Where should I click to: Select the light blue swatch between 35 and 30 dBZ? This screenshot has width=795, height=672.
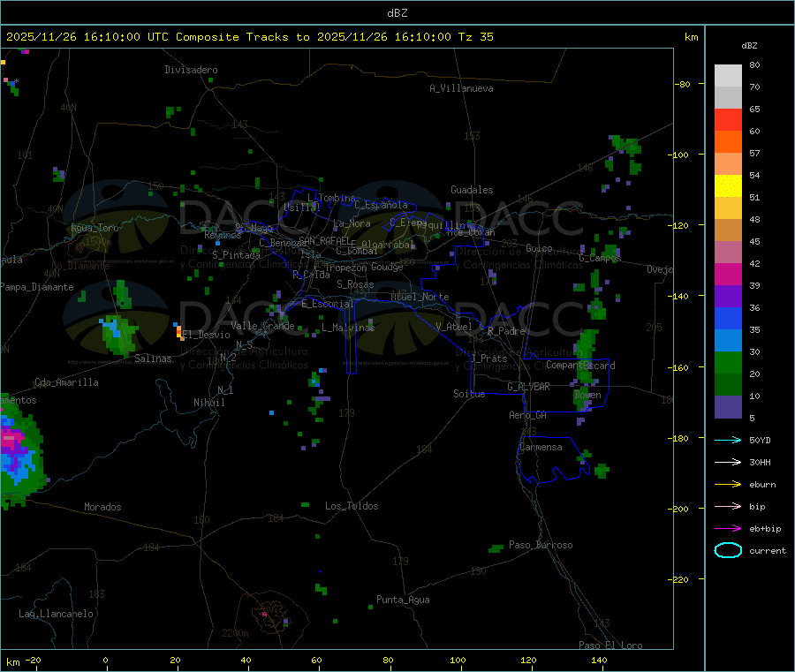pos(728,341)
